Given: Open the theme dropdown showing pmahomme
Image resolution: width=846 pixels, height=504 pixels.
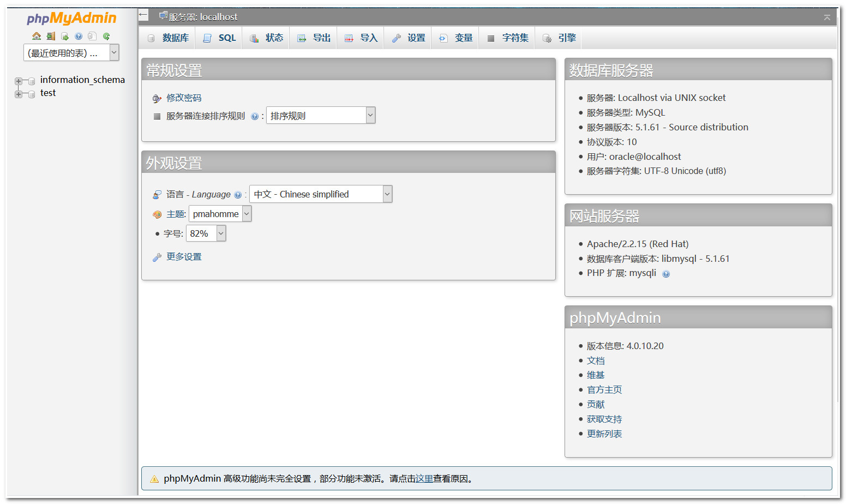Looking at the screenshot, I should point(220,213).
